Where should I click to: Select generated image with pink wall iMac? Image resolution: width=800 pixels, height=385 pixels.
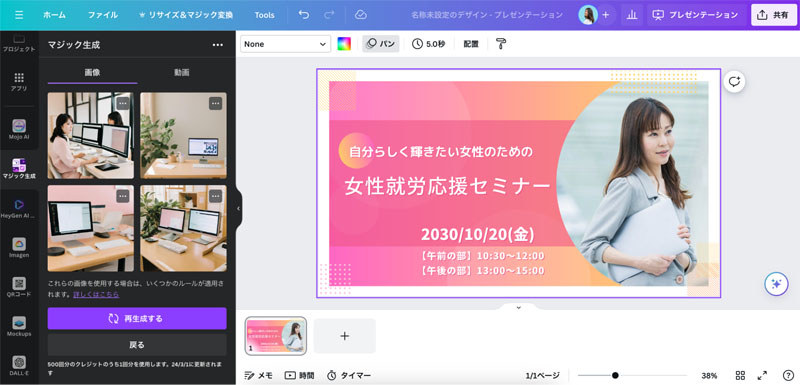click(x=91, y=228)
